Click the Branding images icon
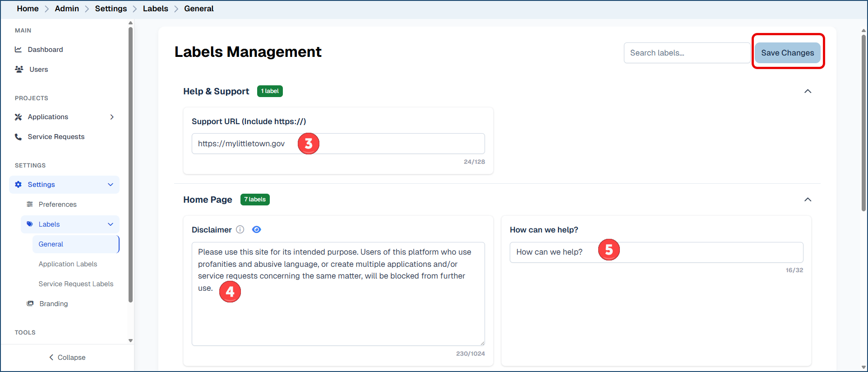The image size is (868, 372). click(x=30, y=303)
